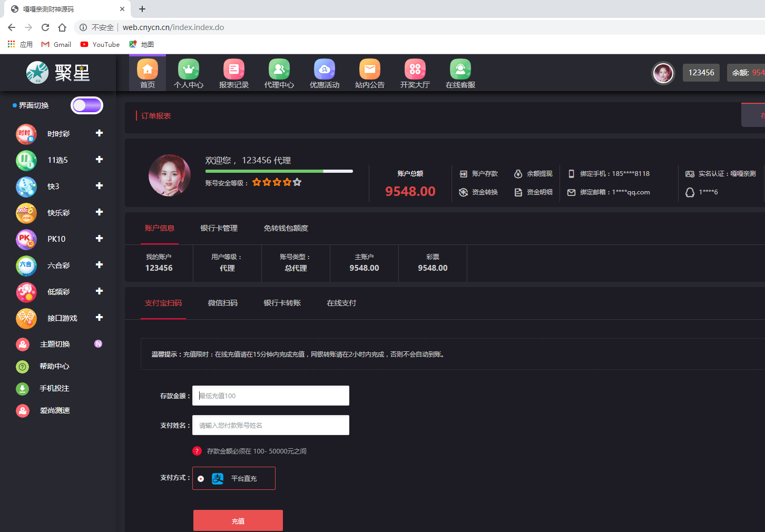Click the 手机投注 download icon in sidebar
Screen dimensions: 765x532
[23, 389]
